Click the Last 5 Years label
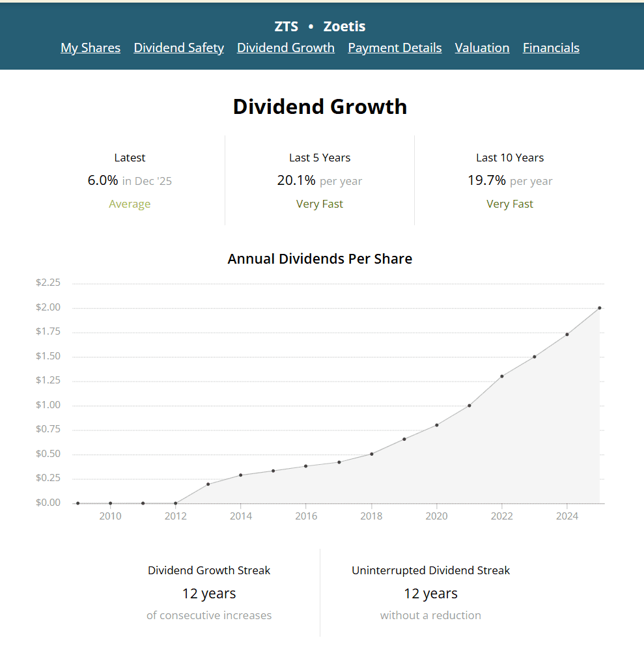 point(320,158)
